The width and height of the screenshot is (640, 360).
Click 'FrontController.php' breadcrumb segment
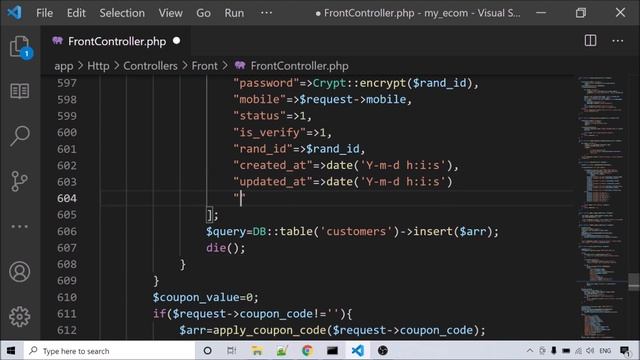(299, 66)
